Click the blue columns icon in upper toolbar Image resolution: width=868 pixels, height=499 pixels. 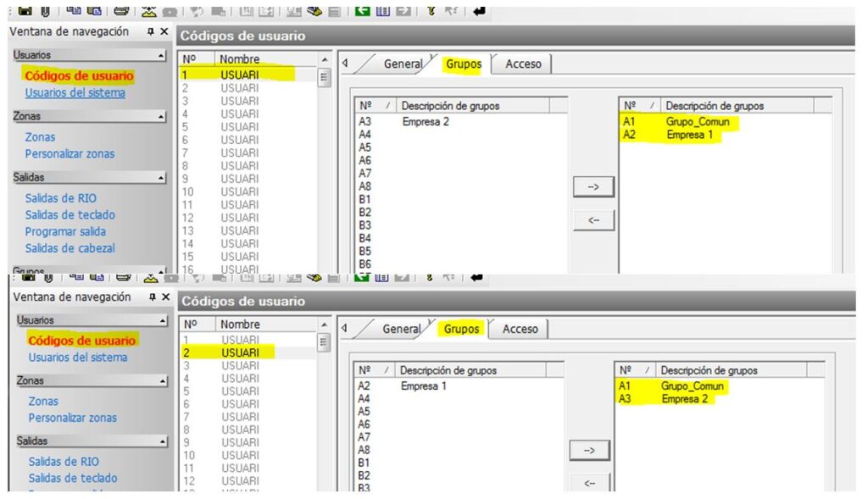point(383,10)
